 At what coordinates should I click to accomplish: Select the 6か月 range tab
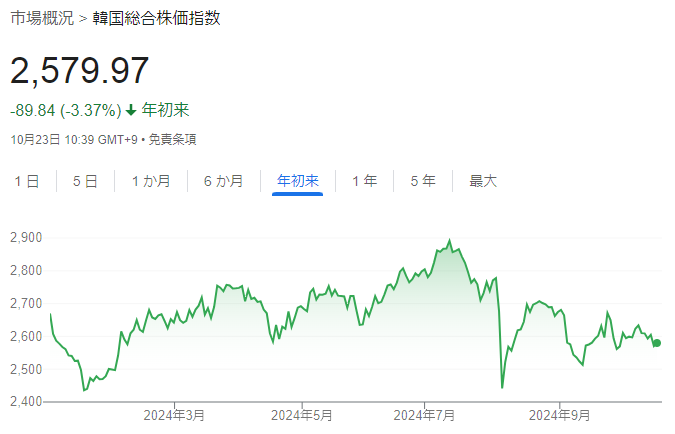click(x=223, y=181)
